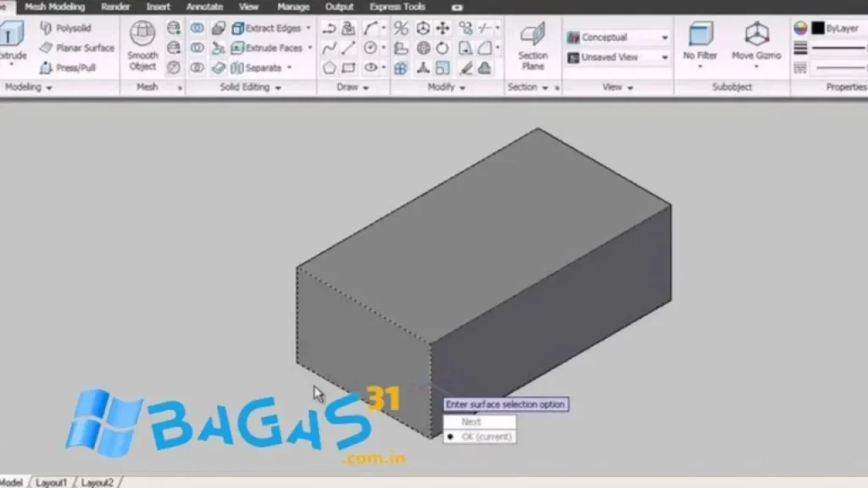
Task: Click the bottom round icon in the Mesh panel column
Action: [x=174, y=68]
